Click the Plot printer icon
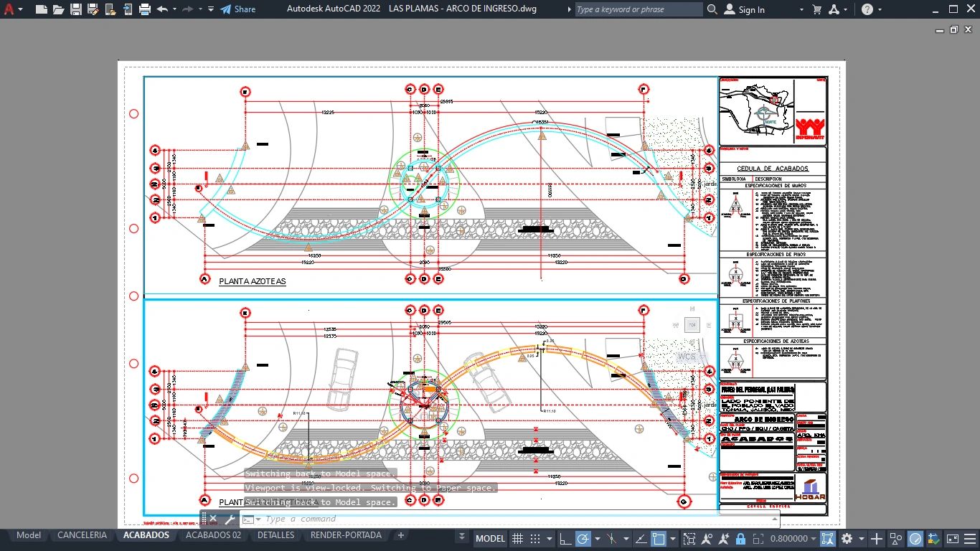The height and width of the screenshot is (551, 980). pyautogui.click(x=144, y=9)
